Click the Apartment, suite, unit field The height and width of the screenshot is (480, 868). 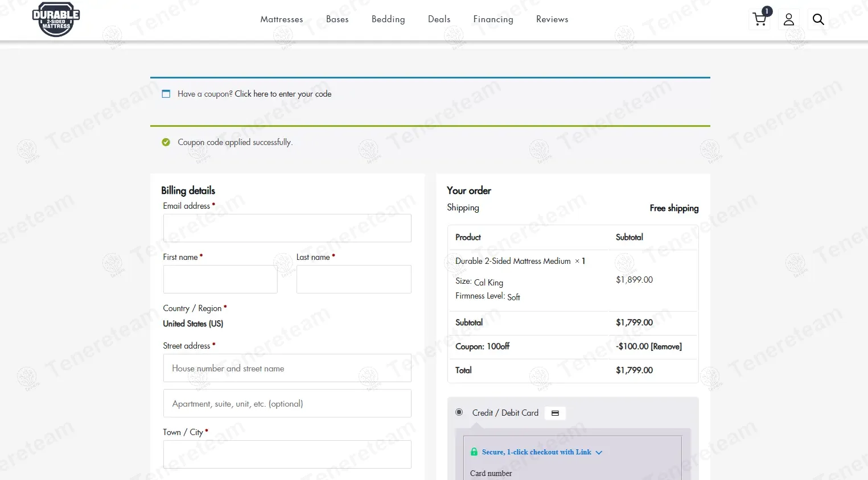coord(287,403)
